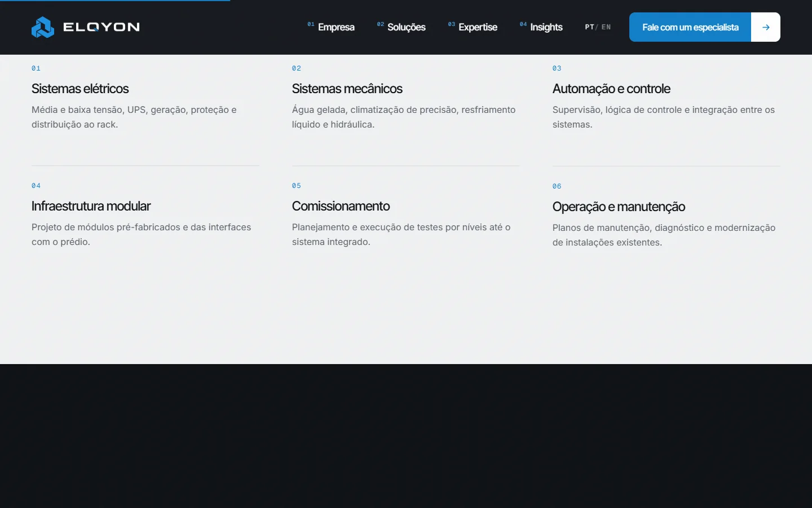Image resolution: width=812 pixels, height=508 pixels.
Task: Click the description starting Planos de manutenção
Action: coord(664,235)
